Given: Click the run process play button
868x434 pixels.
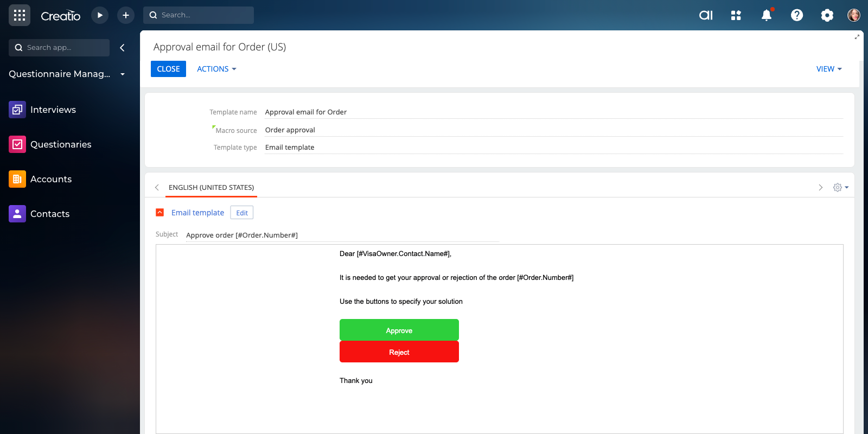Looking at the screenshot, I should click(100, 15).
